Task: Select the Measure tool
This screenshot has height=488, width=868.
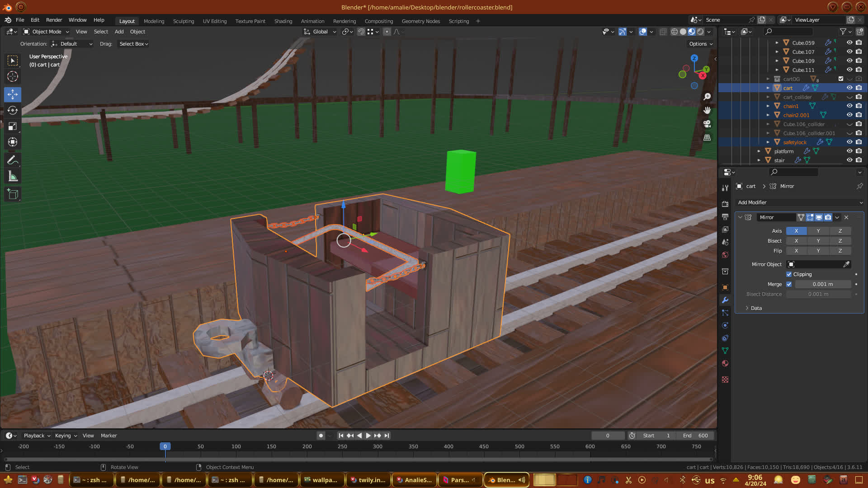Action: [x=13, y=177]
